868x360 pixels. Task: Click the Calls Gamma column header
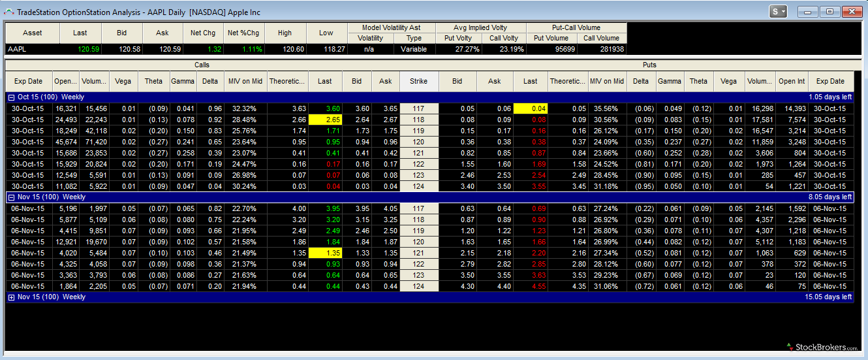tap(183, 81)
